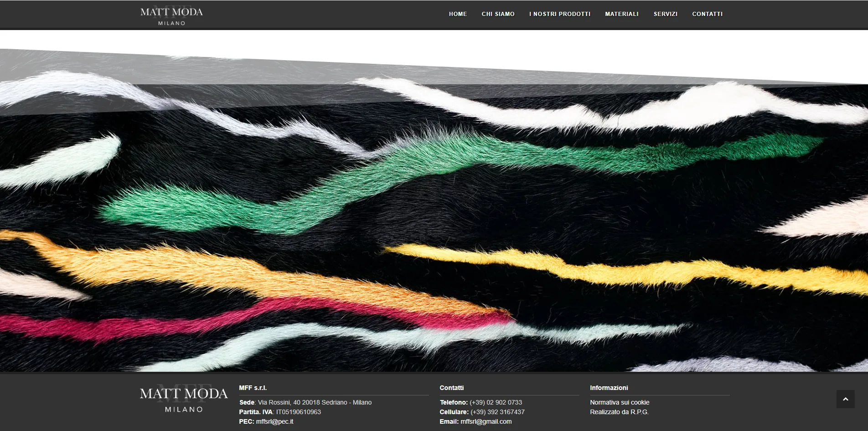Click the Contatti footer heading

tap(451, 388)
